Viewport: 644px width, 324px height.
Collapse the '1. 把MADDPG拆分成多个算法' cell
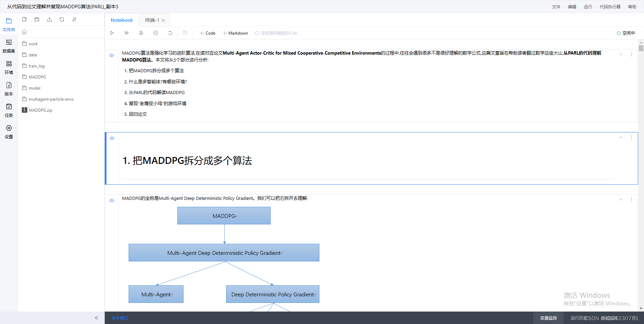click(x=621, y=137)
